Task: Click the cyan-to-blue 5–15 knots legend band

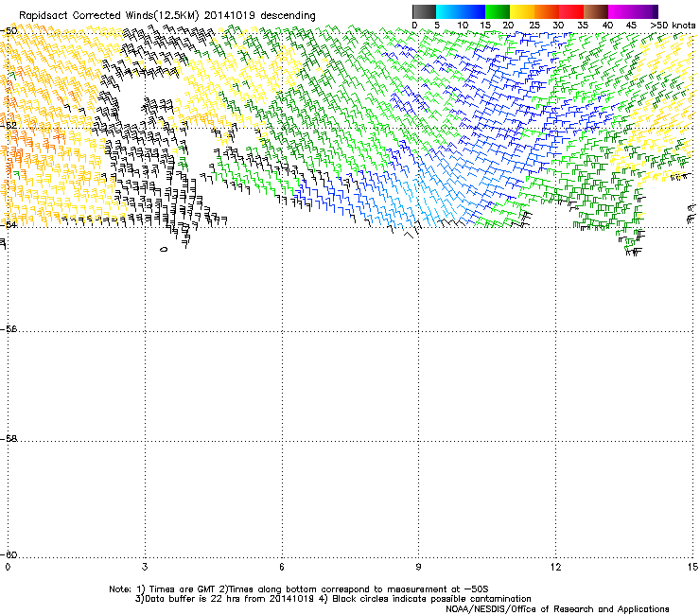Action: [461, 11]
